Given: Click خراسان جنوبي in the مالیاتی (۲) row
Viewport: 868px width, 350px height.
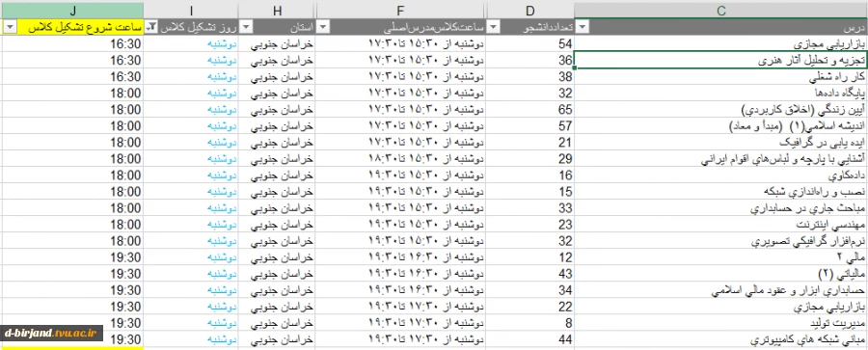Looking at the screenshot, I should (278, 274).
